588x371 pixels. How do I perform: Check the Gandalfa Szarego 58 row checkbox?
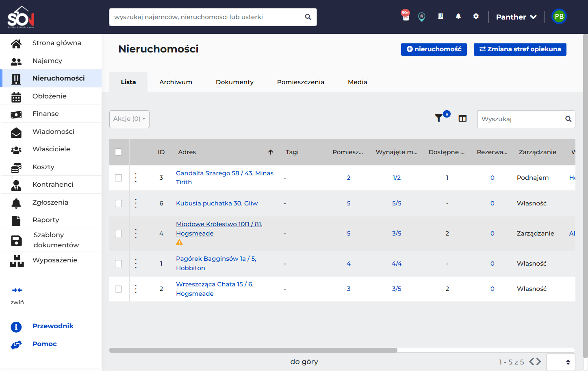[x=119, y=178]
